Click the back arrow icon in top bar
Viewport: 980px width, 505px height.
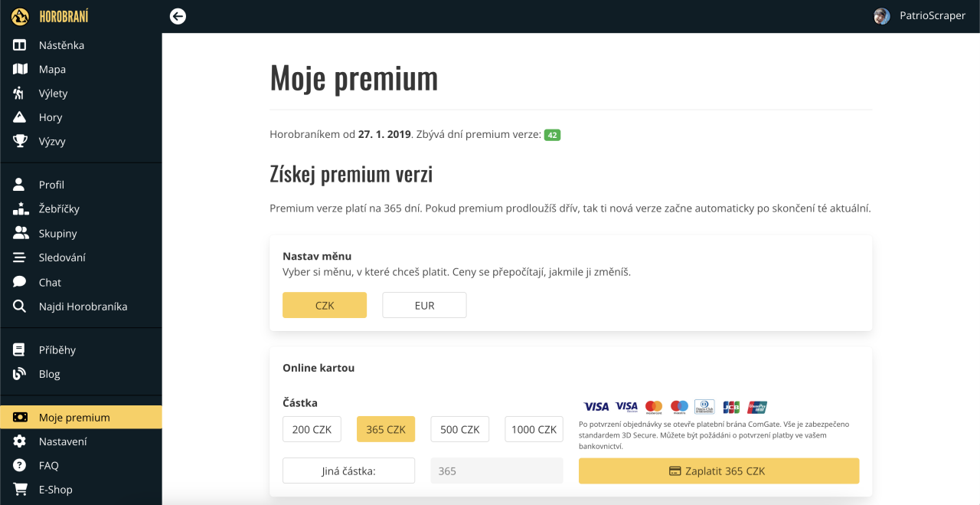coord(178,16)
